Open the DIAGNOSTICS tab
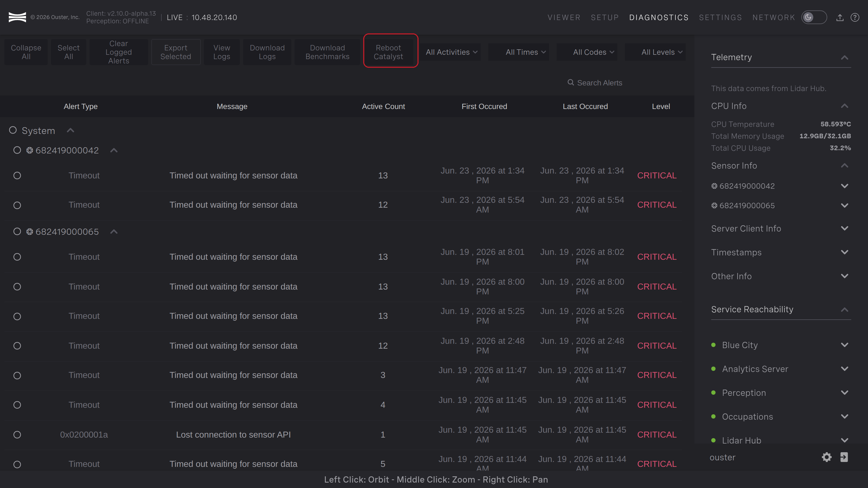 659,18
